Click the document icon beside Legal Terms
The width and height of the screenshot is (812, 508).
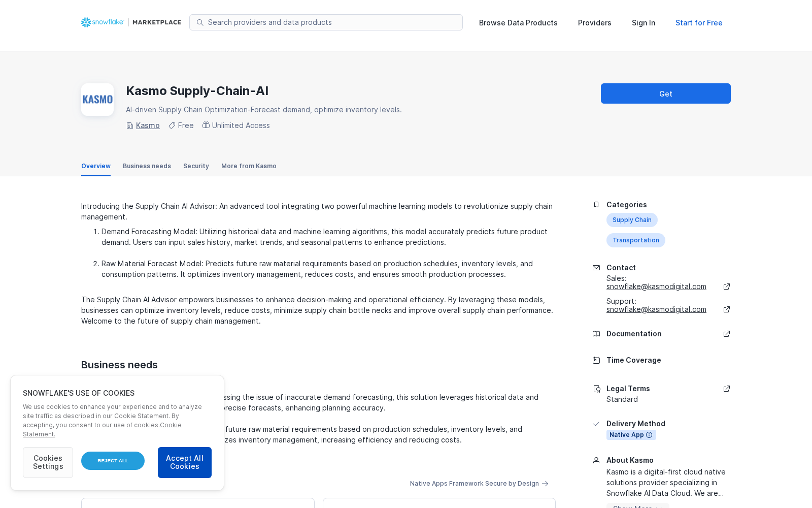(596, 389)
